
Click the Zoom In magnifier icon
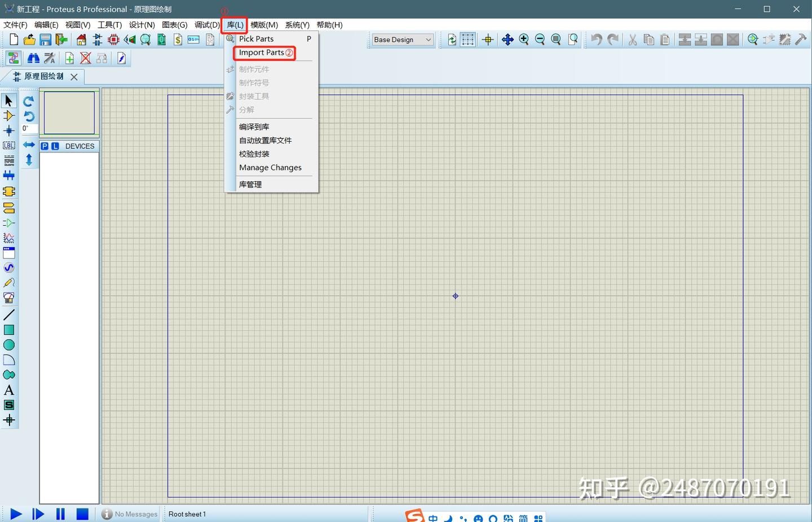click(524, 40)
